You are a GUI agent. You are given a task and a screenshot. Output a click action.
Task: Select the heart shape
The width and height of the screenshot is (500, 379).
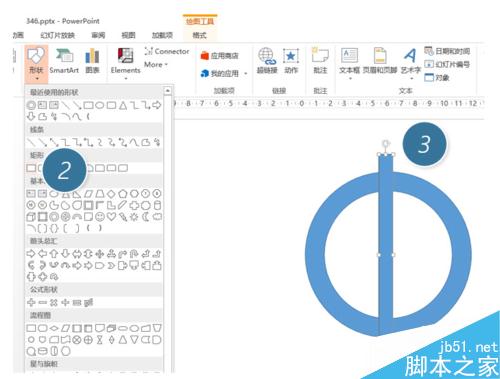(x=111, y=217)
